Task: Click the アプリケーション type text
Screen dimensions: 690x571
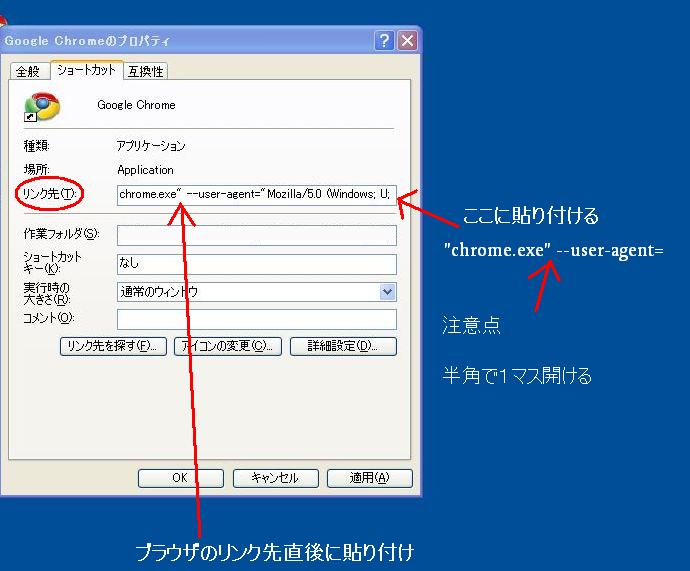Action: (151, 146)
